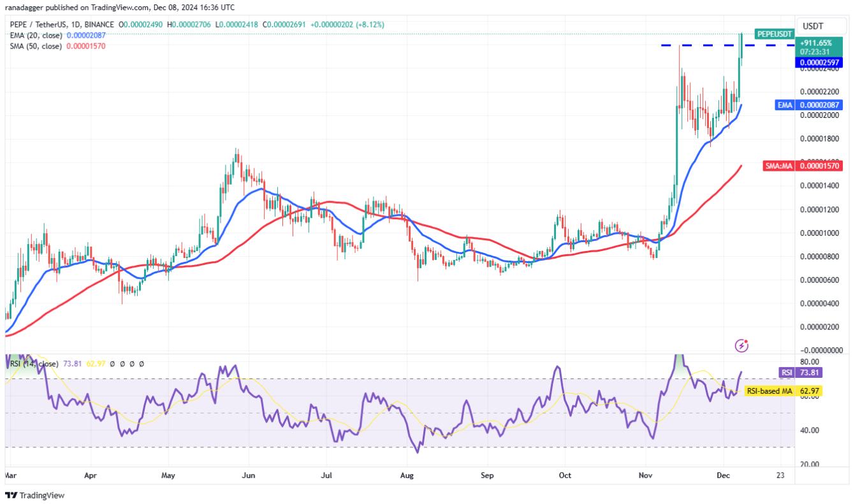853x504 pixels.
Task: Click the Jun label on time axis
Action: [x=249, y=475]
